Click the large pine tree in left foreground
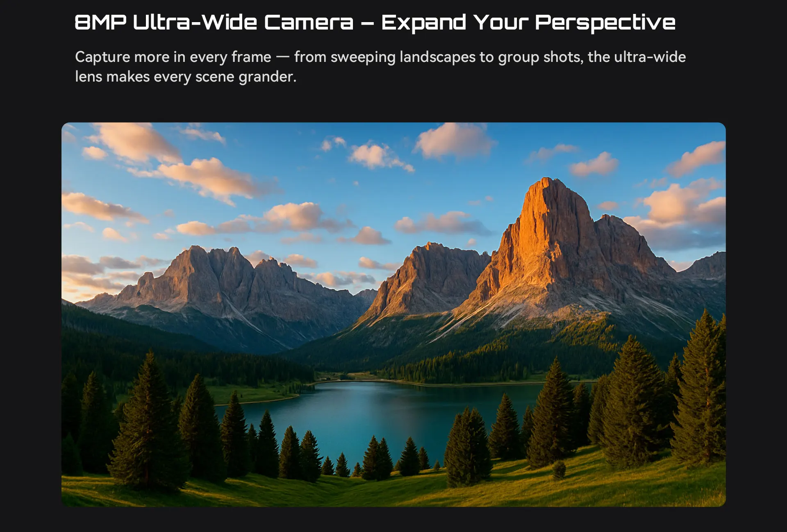This screenshot has height=532, width=787. (x=148, y=422)
